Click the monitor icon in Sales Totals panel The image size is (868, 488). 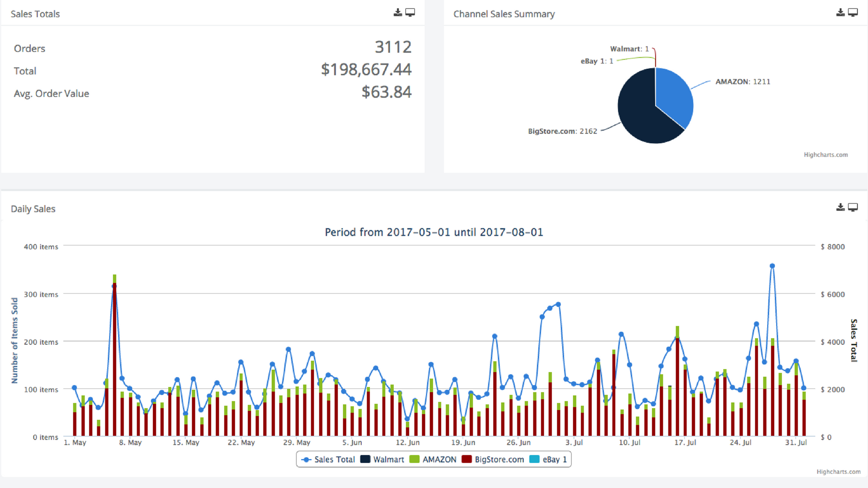coord(410,12)
